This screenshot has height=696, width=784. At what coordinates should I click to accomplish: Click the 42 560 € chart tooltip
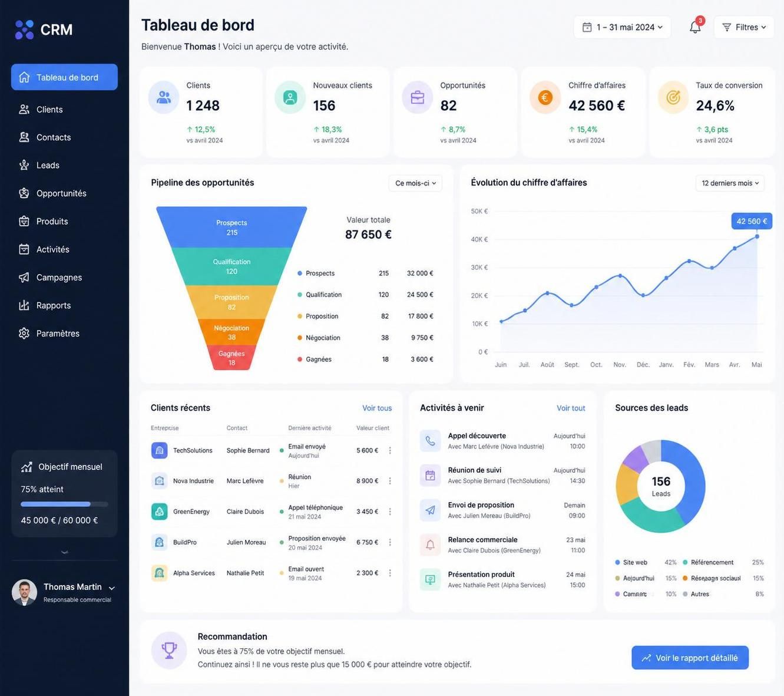pos(752,221)
